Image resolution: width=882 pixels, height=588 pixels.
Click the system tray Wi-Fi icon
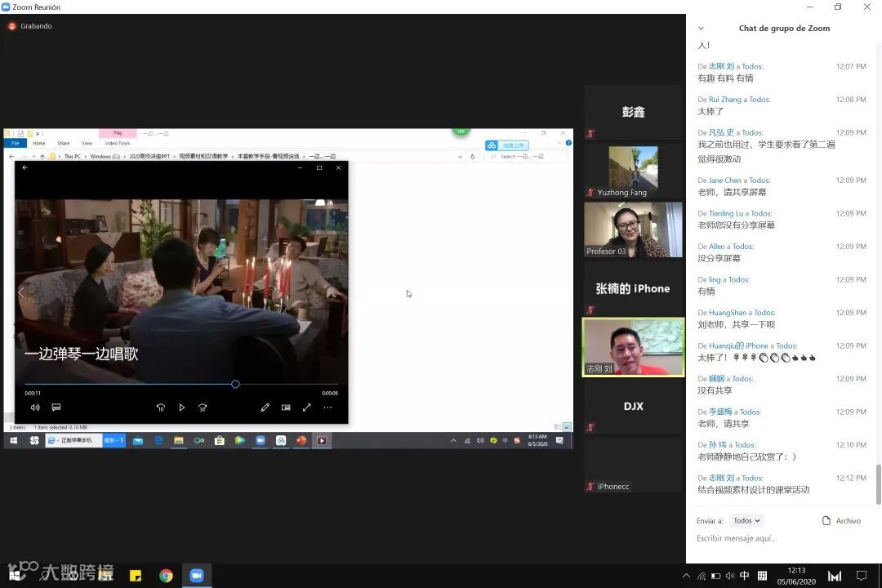pos(702,576)
